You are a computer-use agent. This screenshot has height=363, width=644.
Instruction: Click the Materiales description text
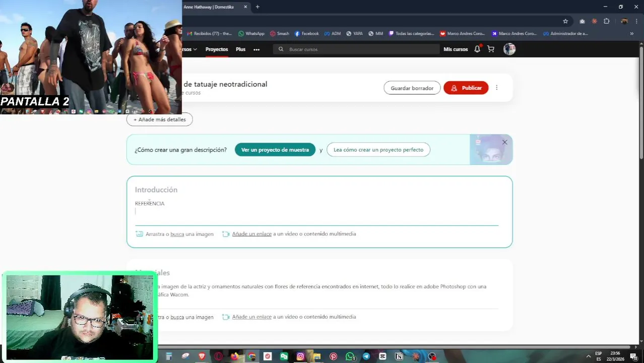tap(322, 290)
